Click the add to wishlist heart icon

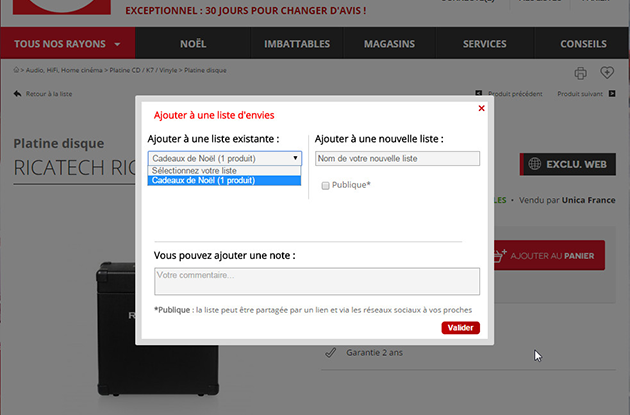click(x=607, y=73)
